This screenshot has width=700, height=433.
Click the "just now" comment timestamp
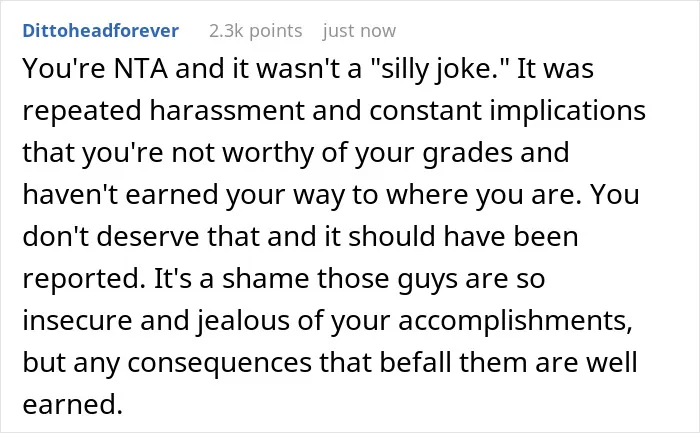click(359, 31)
